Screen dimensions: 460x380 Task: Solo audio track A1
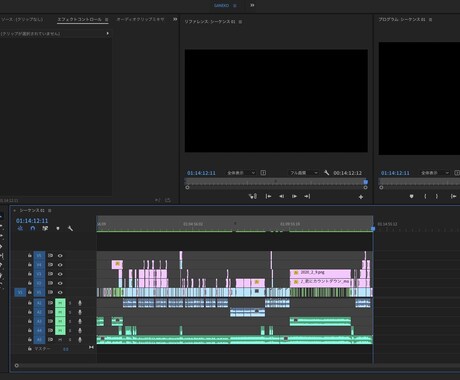pyautogui.click(x=70, y=303)
